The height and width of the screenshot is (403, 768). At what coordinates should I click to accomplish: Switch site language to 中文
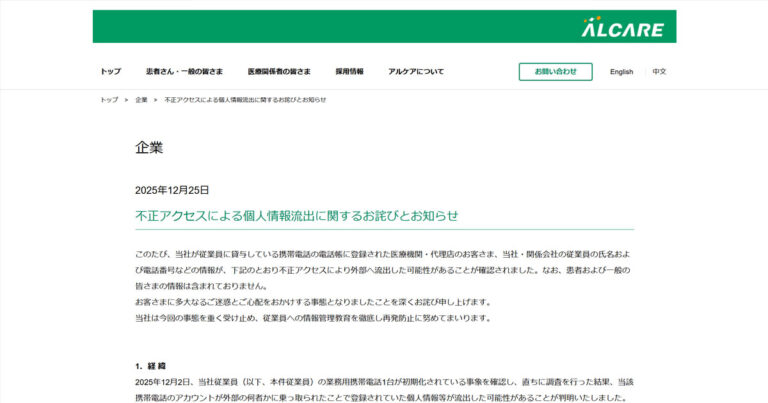pos(659,72)
